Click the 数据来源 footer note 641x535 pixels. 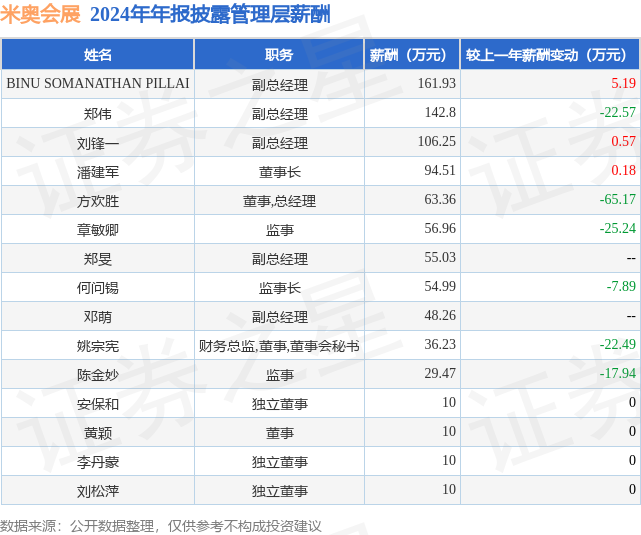coord(161,526)
